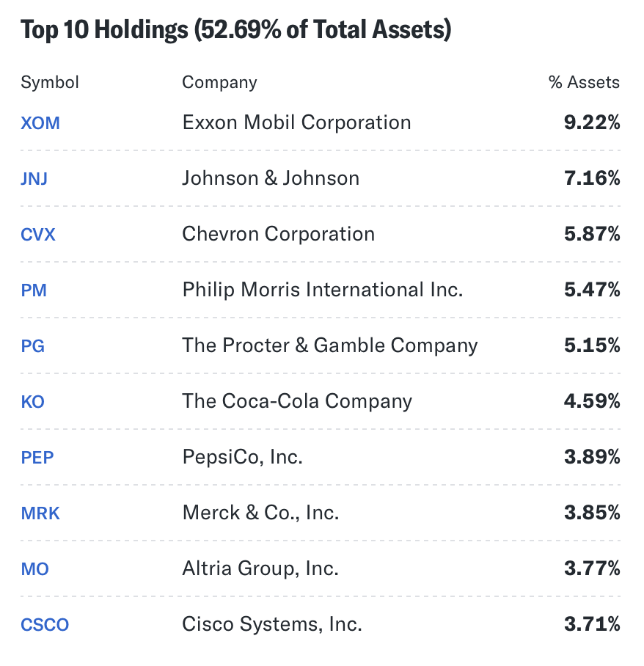This screenshot has height=666, width=644.
Task: Select the Chevron Corporation table row
Action: (x=278, y=234)
